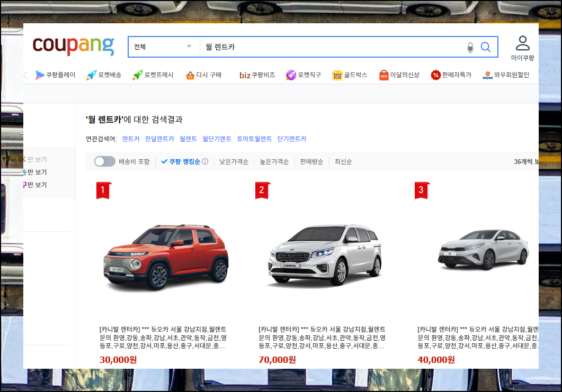Image resolution: width=562 pixels, height=392 pixels.
Task: Click the 40,000원 price
Action: point(436,360)
